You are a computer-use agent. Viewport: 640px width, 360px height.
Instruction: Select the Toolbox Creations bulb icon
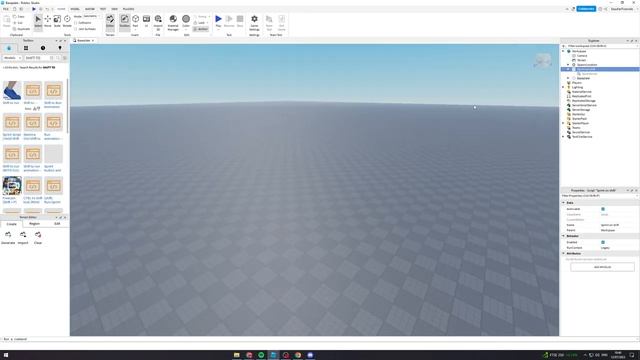tap(60, 48)
